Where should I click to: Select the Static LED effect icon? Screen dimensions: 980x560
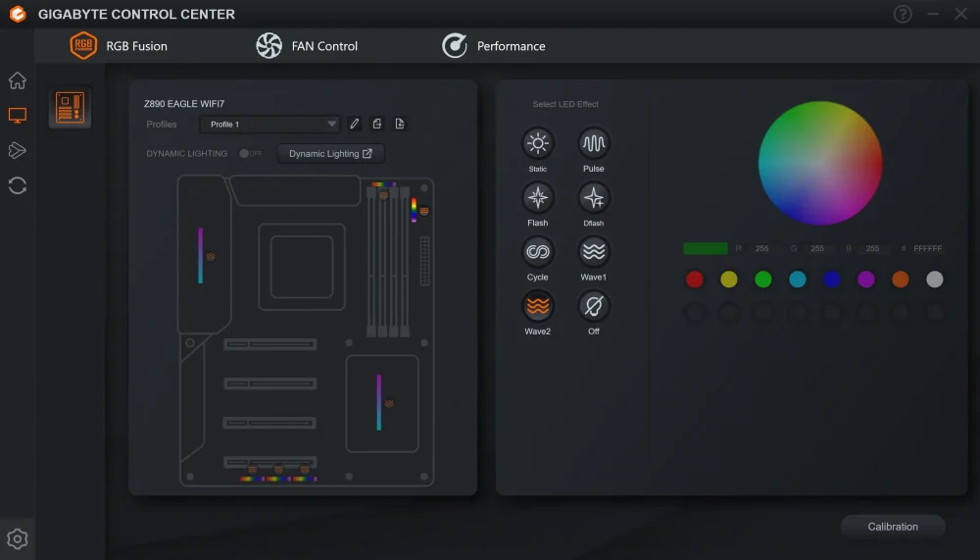pyautogui.click(x=537, y=143)
